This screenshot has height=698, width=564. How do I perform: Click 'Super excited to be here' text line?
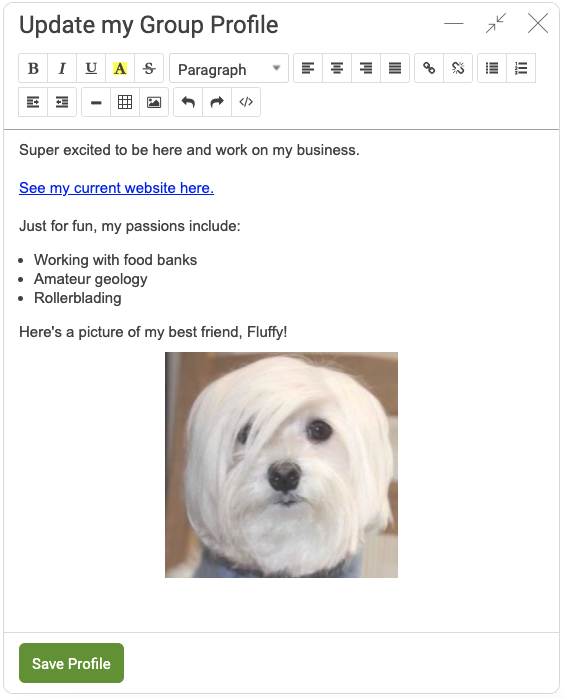[189, 150]
